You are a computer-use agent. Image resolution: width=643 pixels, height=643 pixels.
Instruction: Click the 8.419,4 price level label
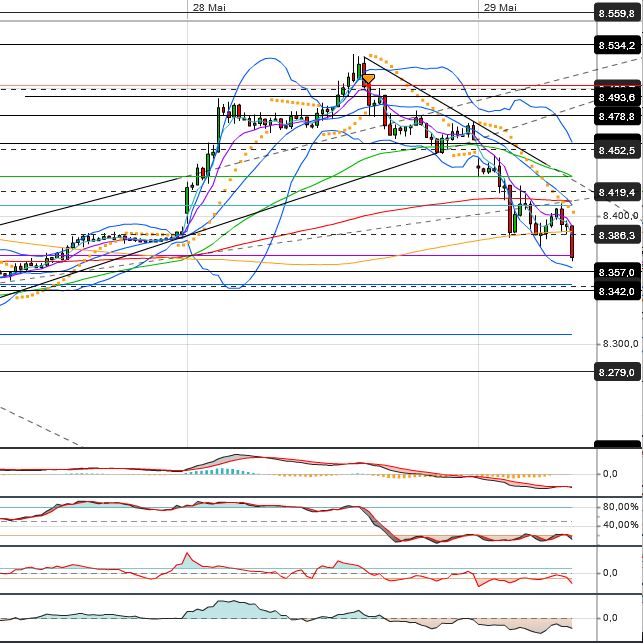click(617, 192)
